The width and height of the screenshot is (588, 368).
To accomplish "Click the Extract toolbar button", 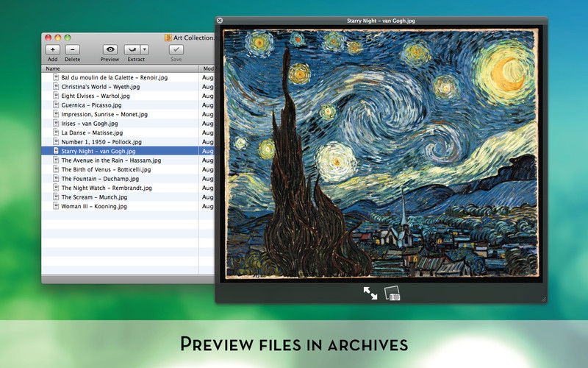I will pos(132,49).
